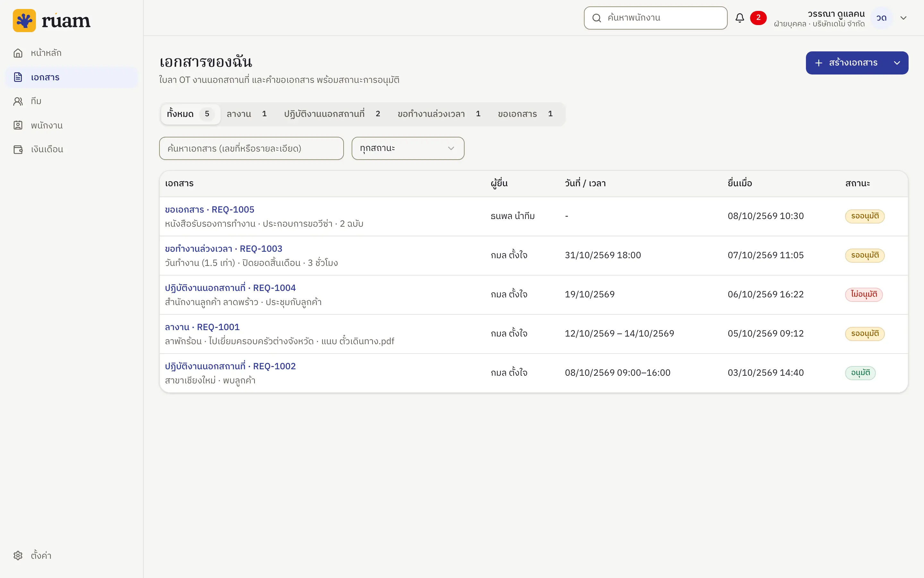924x578 pixels.
Task: Focus the ค้นหาเอกสาร search field
Action: pyautogui.click(x=251, y=148)
